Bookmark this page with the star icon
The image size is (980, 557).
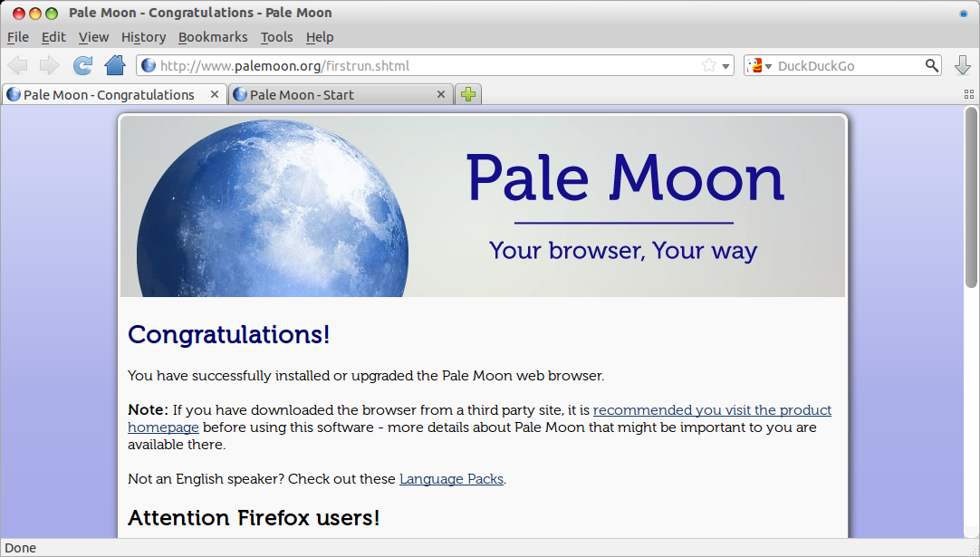[709, 65]
